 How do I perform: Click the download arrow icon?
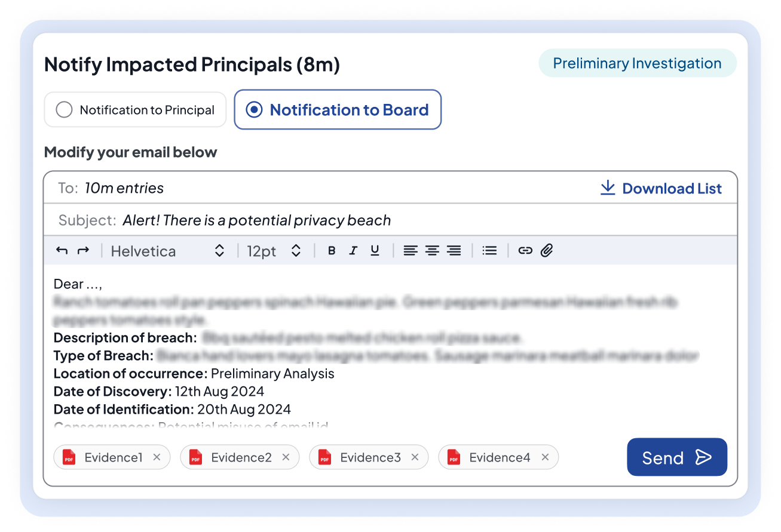[608, 188]
